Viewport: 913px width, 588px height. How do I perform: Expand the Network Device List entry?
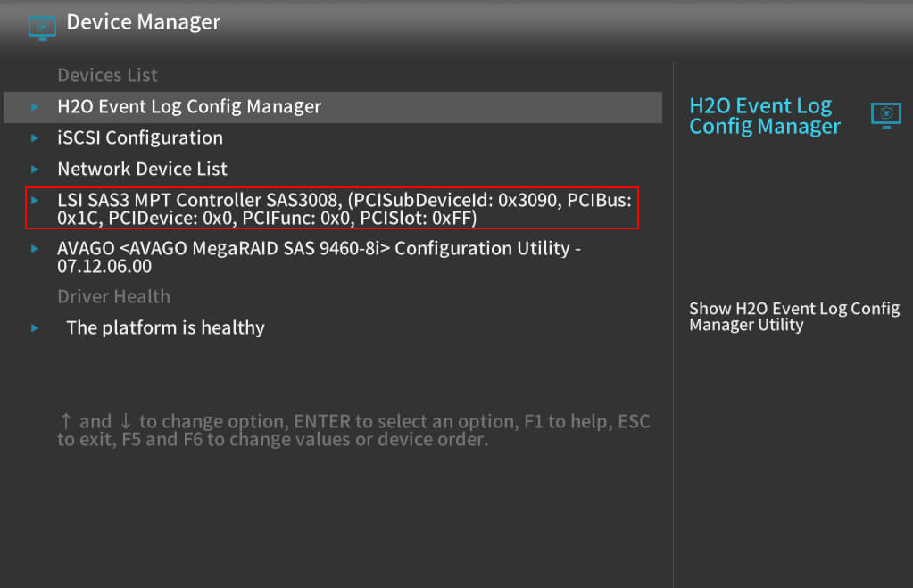point(142,169)
